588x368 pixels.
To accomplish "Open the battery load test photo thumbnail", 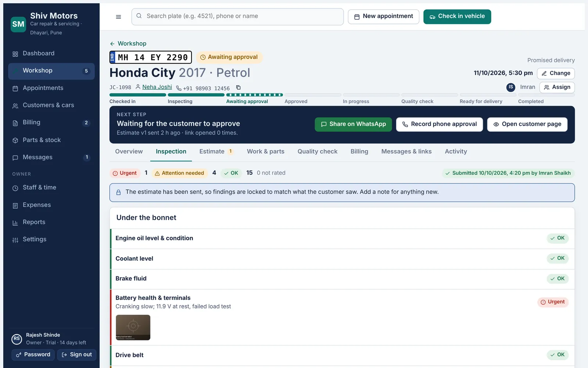I will (133, 328).
